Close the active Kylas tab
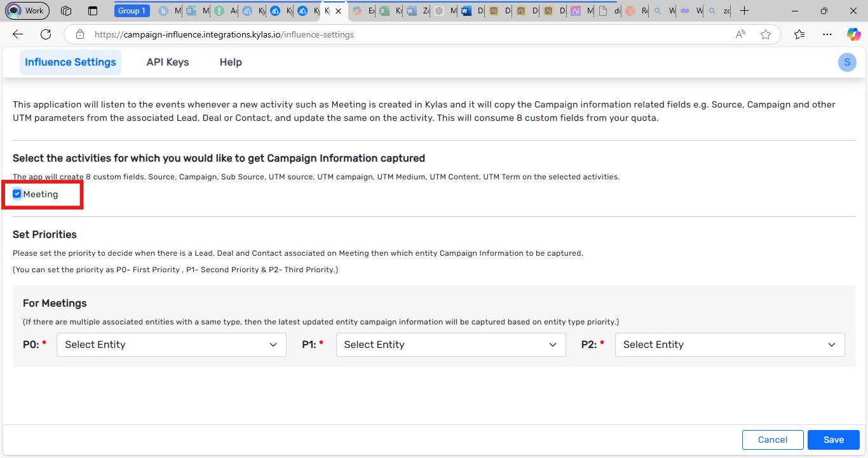This screenshot has width=868, height=458. pyautogui.click(x=339, y=11)
